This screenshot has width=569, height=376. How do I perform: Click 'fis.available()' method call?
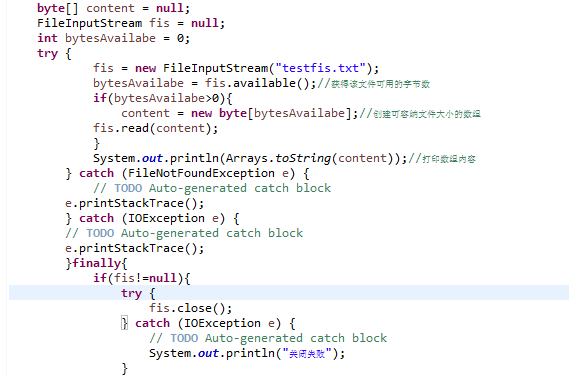(257, 83)
